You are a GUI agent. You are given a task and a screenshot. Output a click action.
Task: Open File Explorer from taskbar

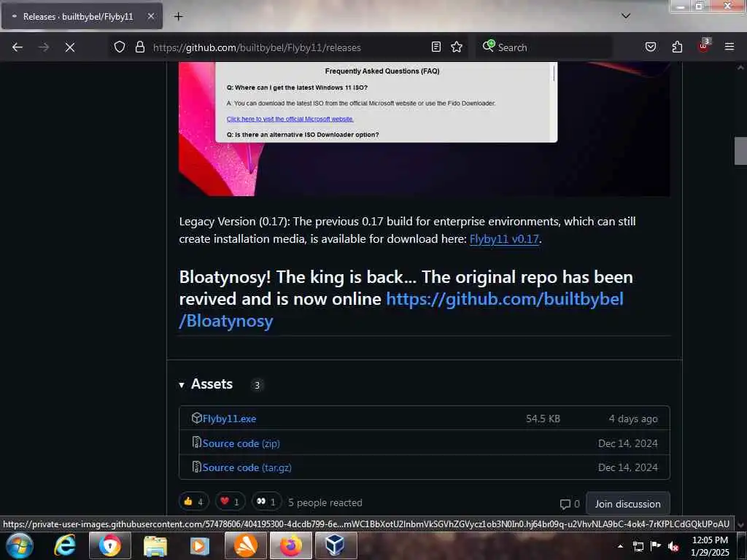pos(155,545)
